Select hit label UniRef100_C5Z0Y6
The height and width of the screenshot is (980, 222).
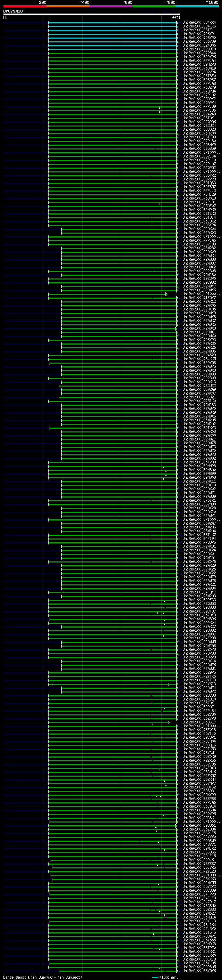tap(199, 561)
